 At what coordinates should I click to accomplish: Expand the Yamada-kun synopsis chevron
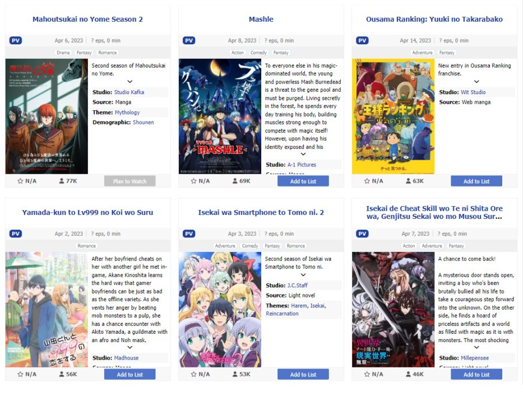pos(129,347)
